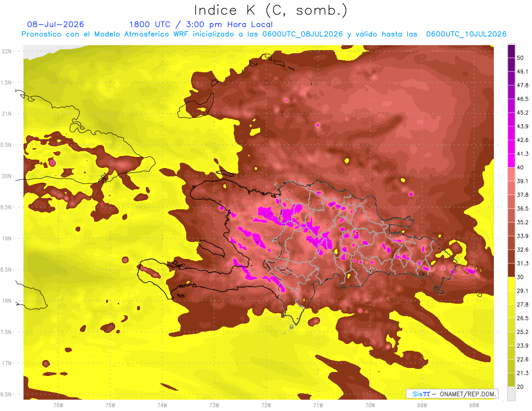Viewport: 532px width, 411px height.
Task: Click the gray swatch below the 20 mark
Action: click(511, 394)
